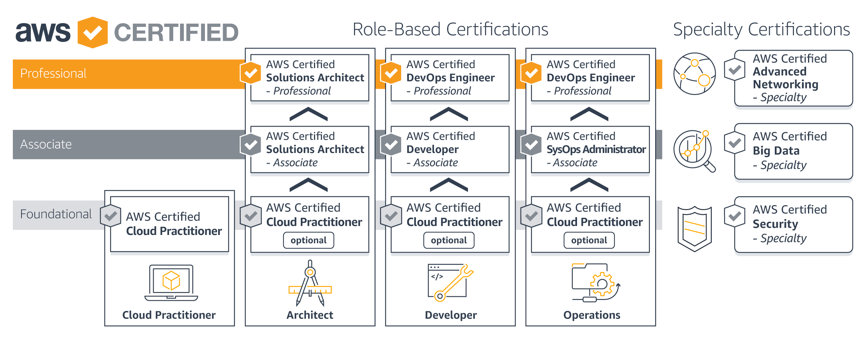Click the laptop icon above Cloud Practitioner label

(171, 283)
